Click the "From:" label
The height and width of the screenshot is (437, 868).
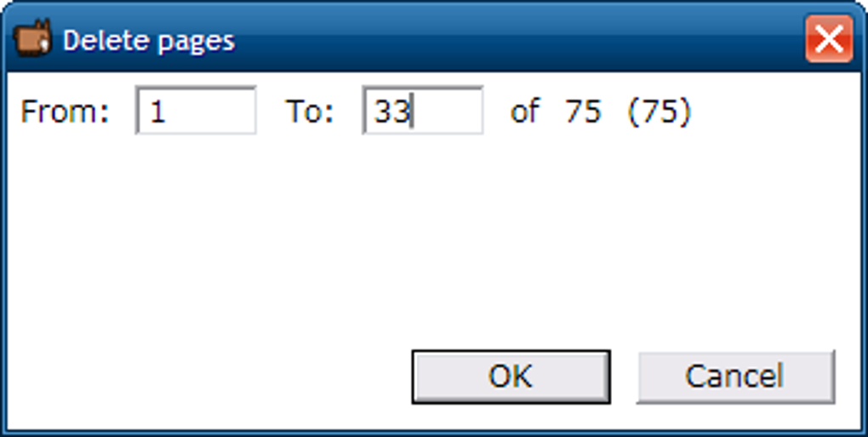click(65, 112)
